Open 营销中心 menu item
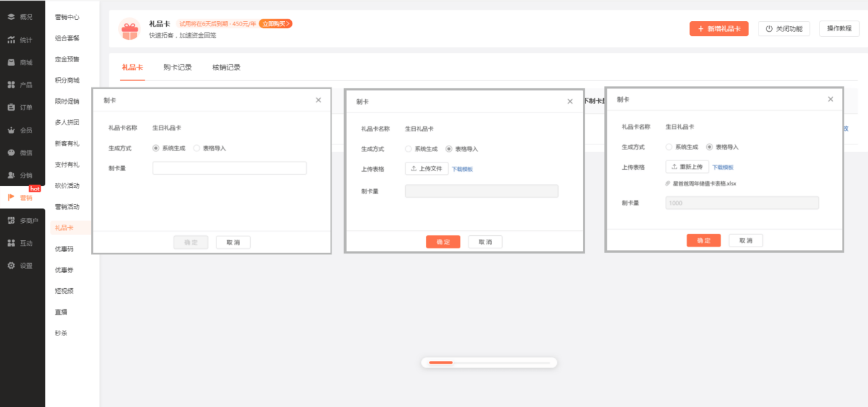The width and height of the screenshot is (868, 407). (67, 17)
